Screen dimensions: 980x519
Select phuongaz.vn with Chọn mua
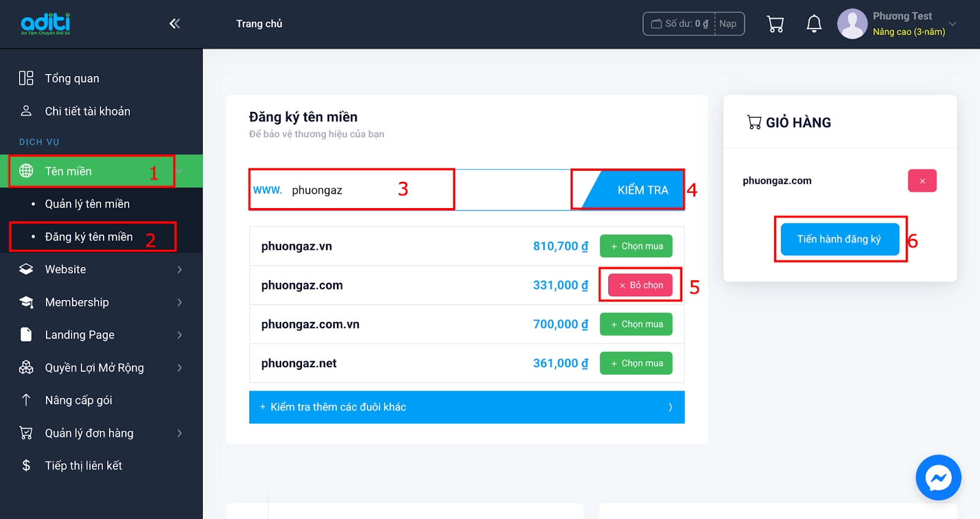click(x=636, y=246)
